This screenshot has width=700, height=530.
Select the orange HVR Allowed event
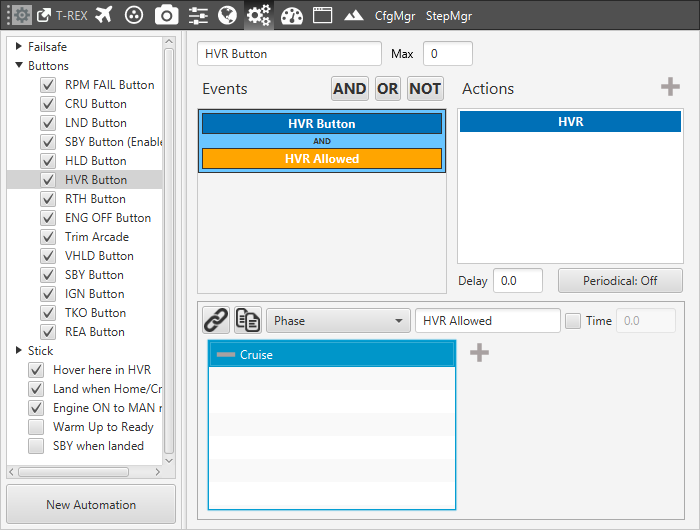click(x=321, y=159)
